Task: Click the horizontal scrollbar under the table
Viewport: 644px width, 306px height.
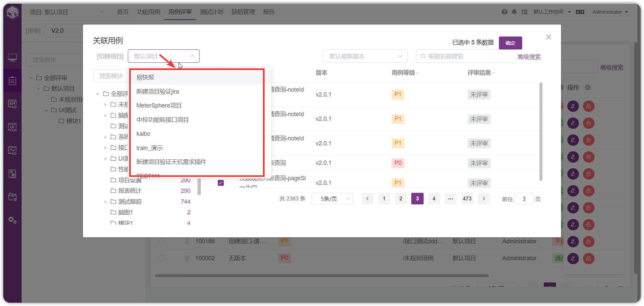Action: tap(322, 275)
